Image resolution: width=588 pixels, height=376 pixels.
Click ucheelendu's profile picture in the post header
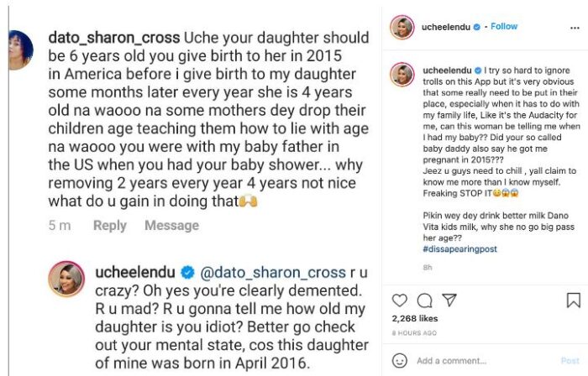click(402, 27)
